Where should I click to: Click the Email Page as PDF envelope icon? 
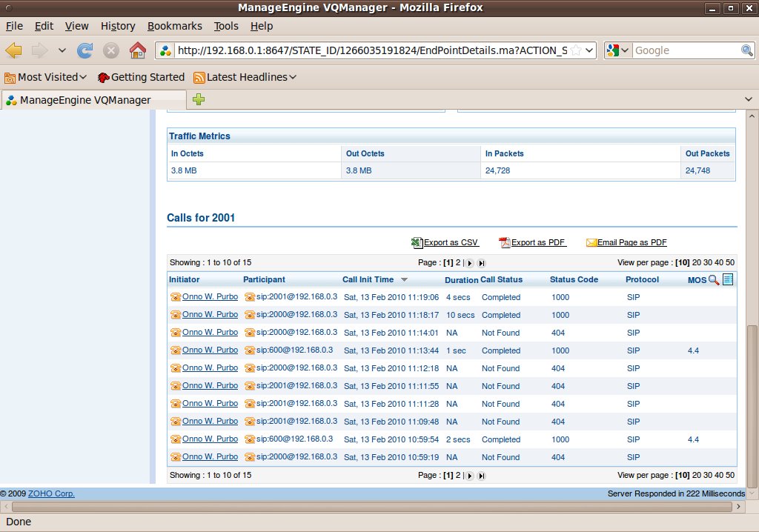tap(591, 243)
